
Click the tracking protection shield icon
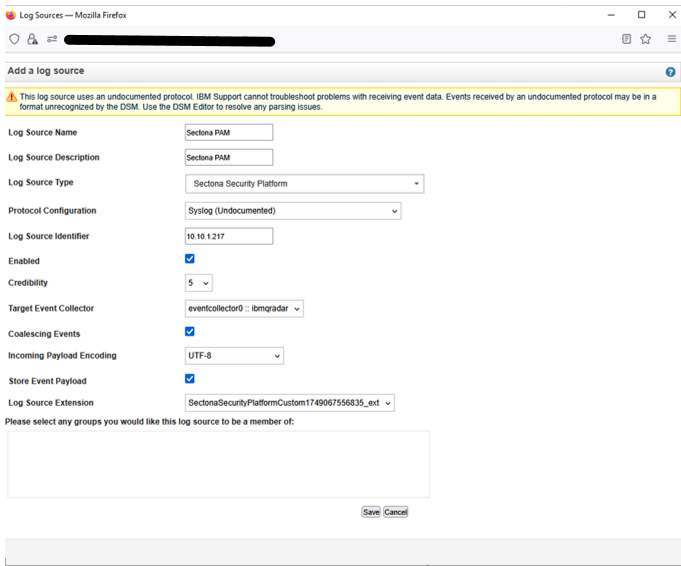pyautogui.click(x=14, y=39)
